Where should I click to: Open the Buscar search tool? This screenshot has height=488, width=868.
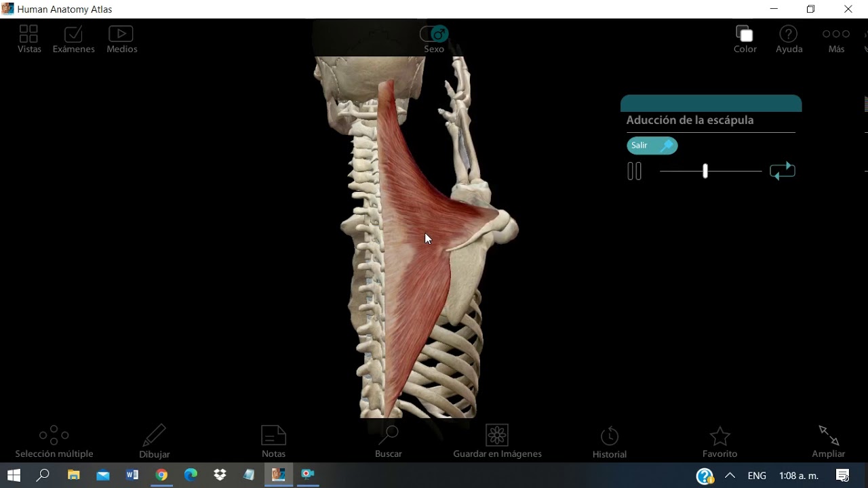coord(389,441)
